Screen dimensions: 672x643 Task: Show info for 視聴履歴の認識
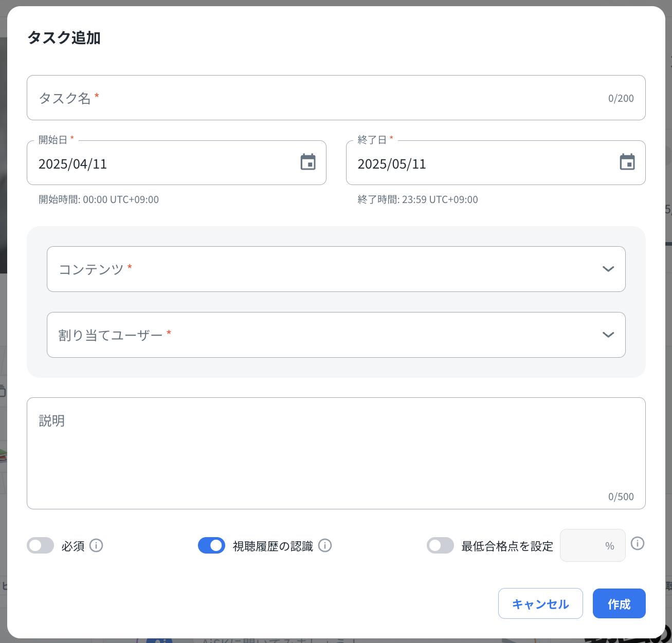tap(325, 545)
